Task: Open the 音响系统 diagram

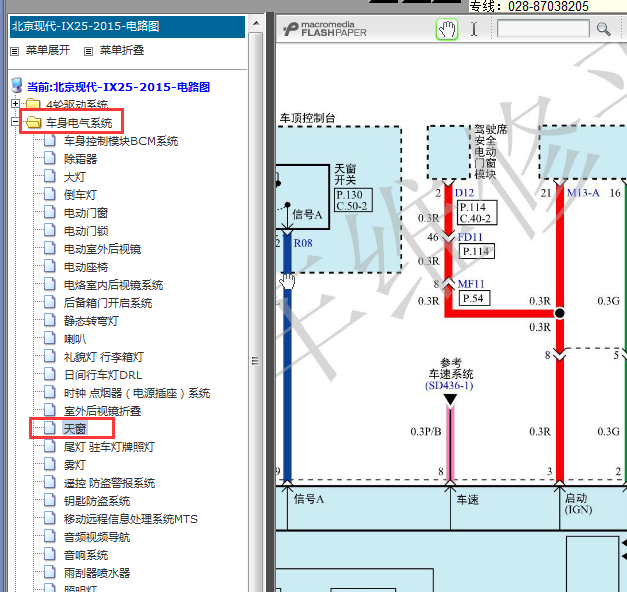Action: pos(86,555)
